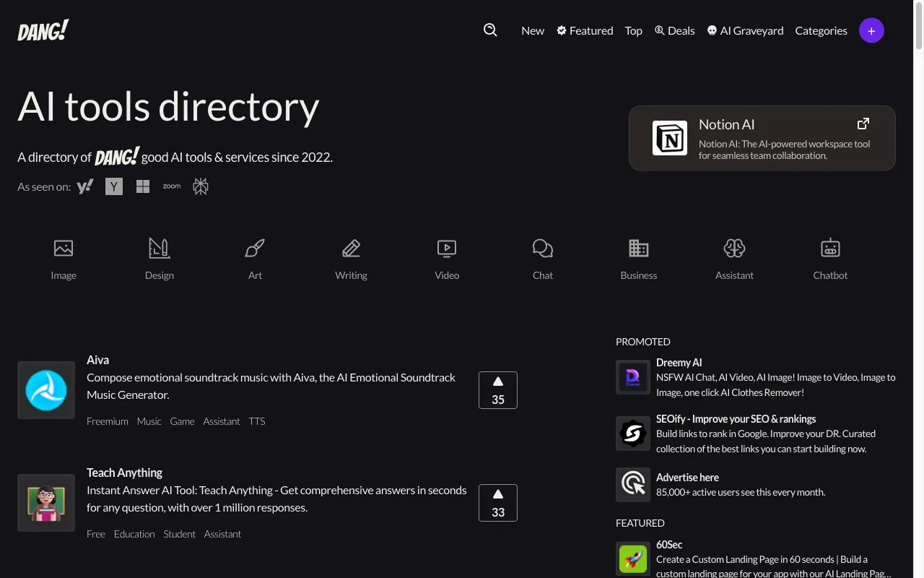Open the Chat bubbles category icon
This screenshot has height=578, width=924.
coord(543,249)
